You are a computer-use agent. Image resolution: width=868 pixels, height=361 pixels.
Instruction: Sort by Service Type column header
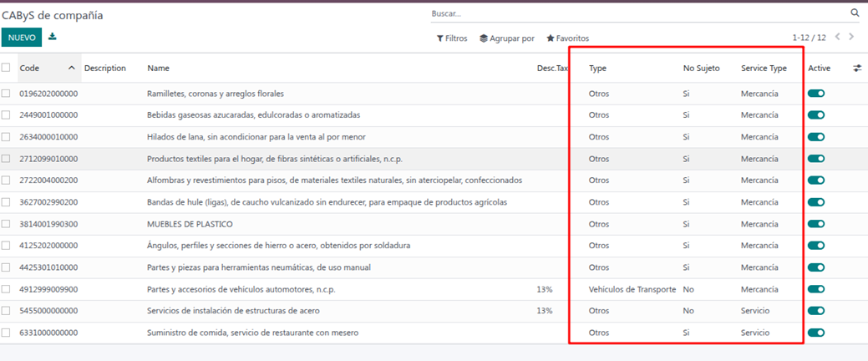[764, 69]
